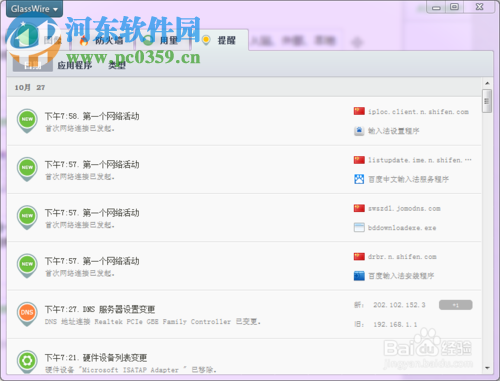Click the 百度输入法安装程序 application name

[401, 276]
